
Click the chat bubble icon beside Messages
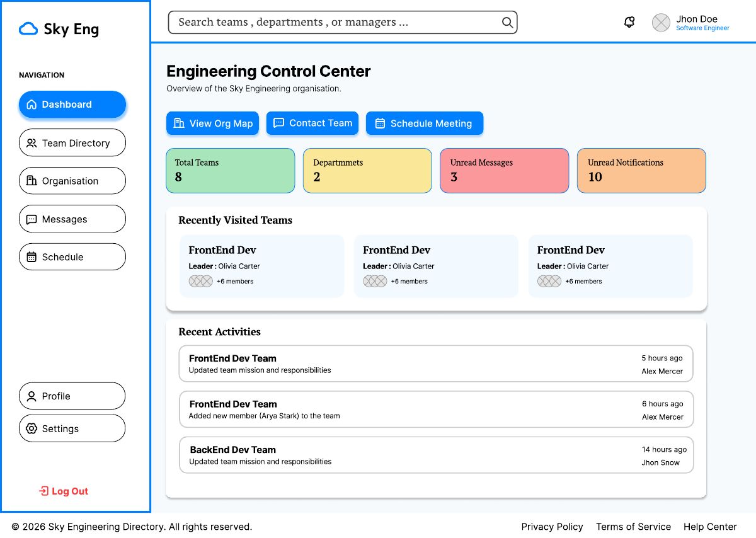31,219
